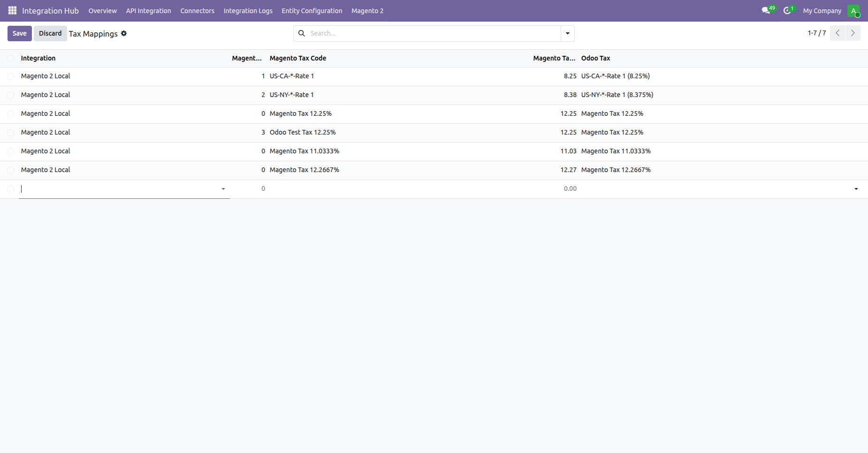The width and height of the screenshot is (868, 453).
Task: Check the US-NY-*-Rate 1 row checkbox
Action: point(11,95)
